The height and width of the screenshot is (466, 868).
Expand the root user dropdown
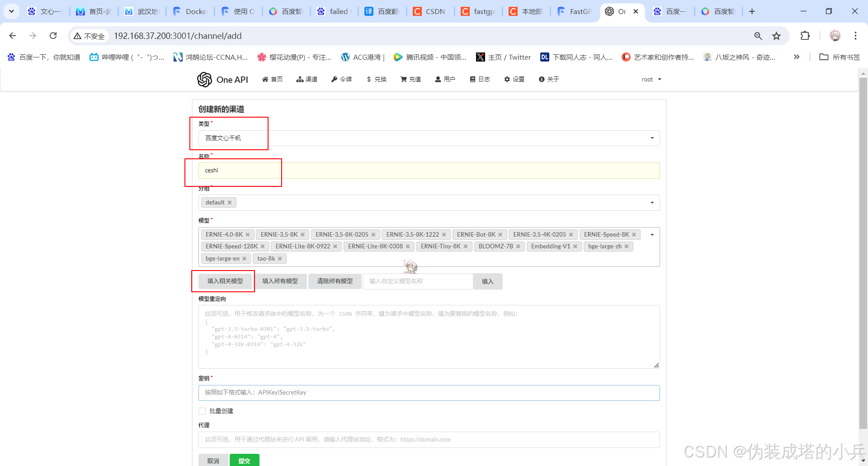coord(651,80)
